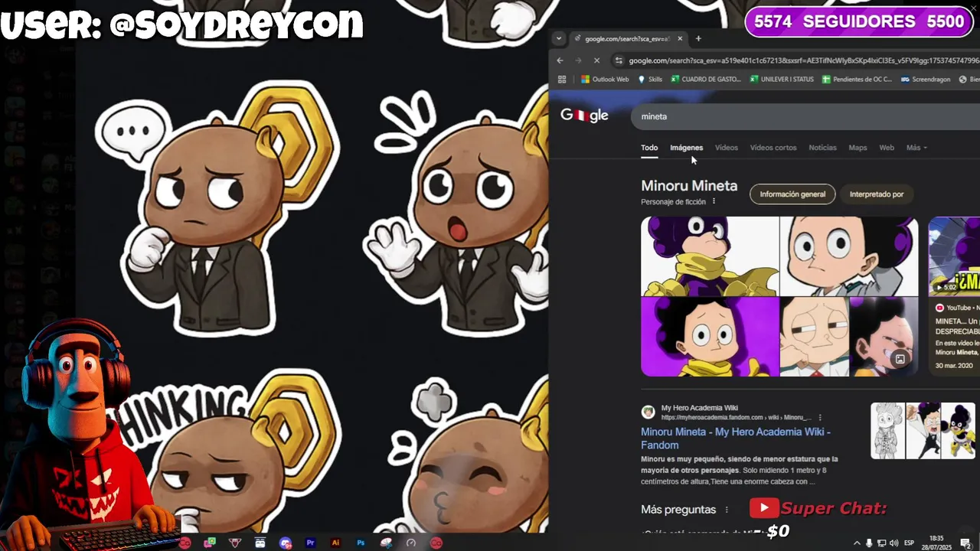Open a new browser tab
The image size is (980, 551).
coord(698,38)
